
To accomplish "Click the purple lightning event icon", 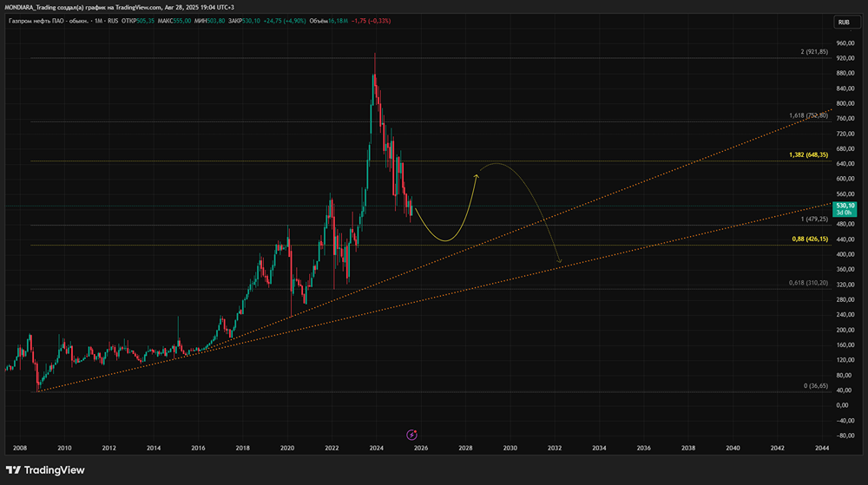I will point(411,435).
